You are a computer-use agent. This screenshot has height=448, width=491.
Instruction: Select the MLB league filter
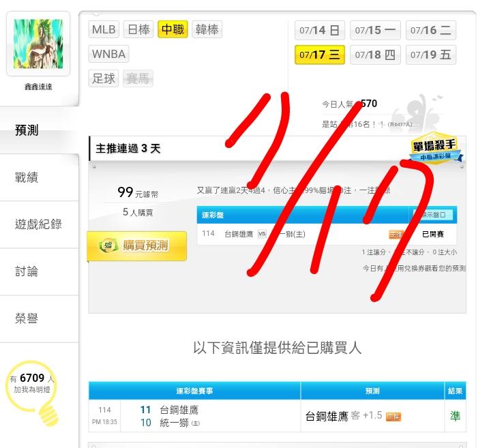(104, 29)
